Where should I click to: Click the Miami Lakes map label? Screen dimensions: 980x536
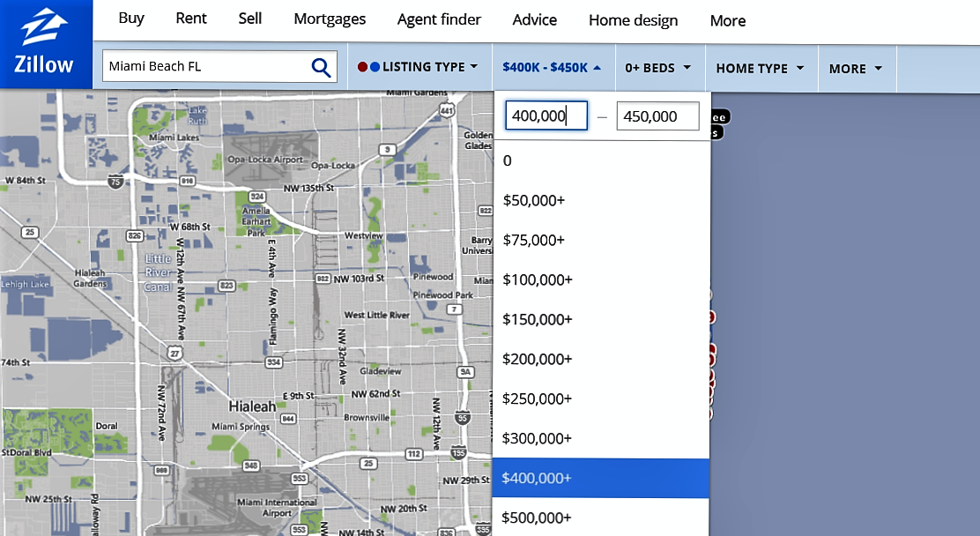pos(174,138)
